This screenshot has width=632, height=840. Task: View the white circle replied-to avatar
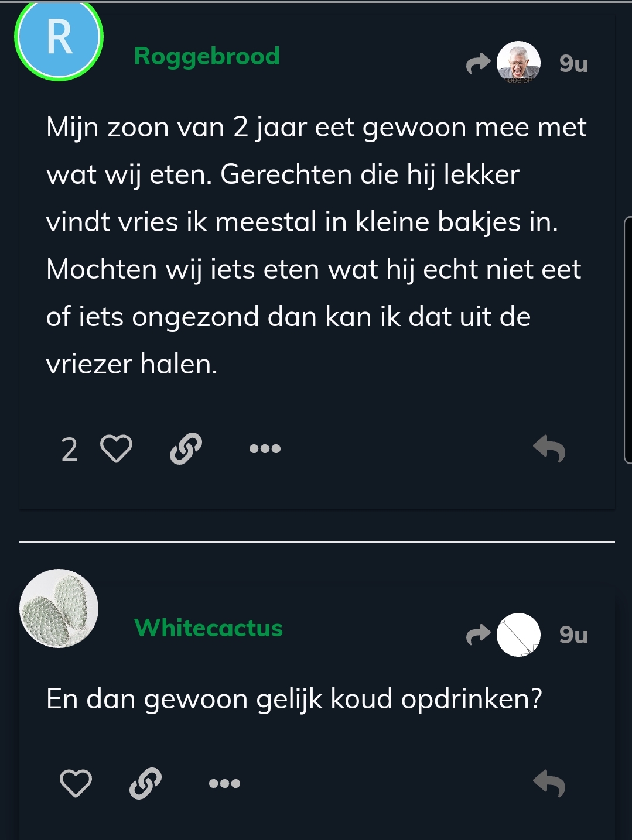pyautogui.click(x=518, y=635)
